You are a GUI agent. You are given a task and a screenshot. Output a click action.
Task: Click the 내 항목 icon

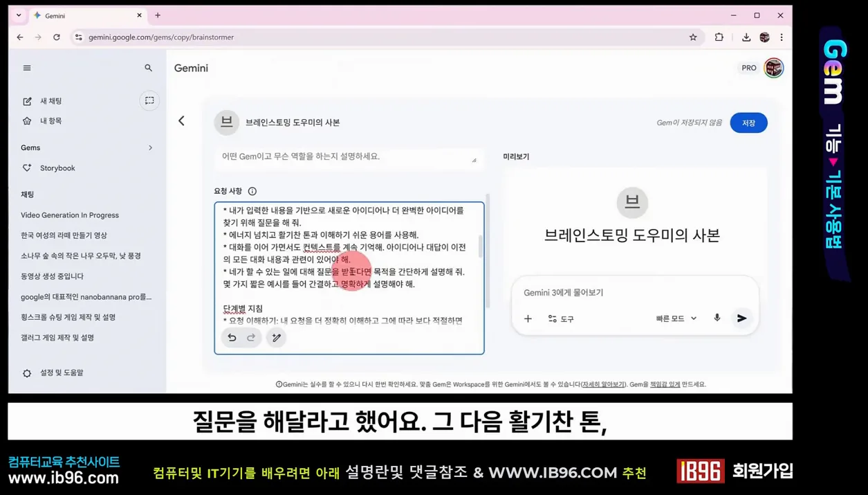click(x=27, y=121)
